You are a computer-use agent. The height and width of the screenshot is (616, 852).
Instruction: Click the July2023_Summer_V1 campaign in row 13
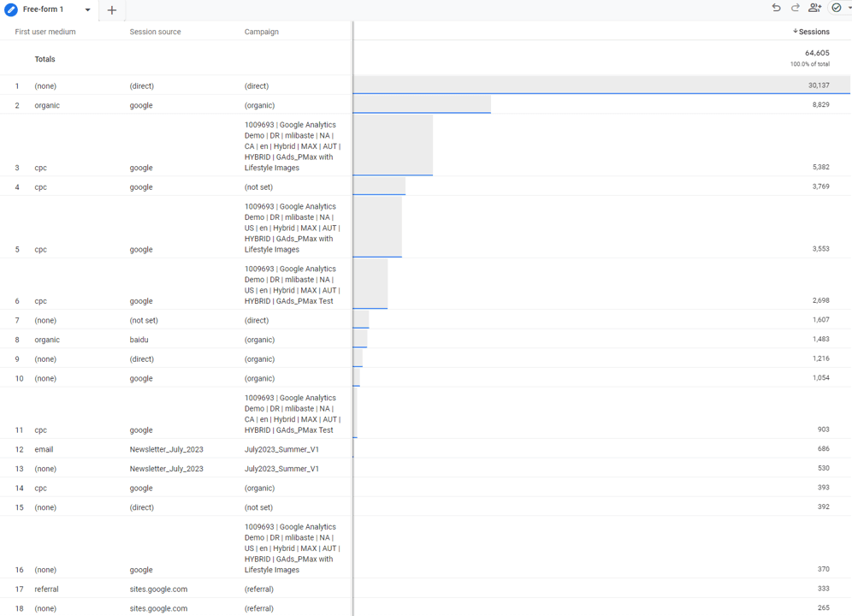pos(281,469)
